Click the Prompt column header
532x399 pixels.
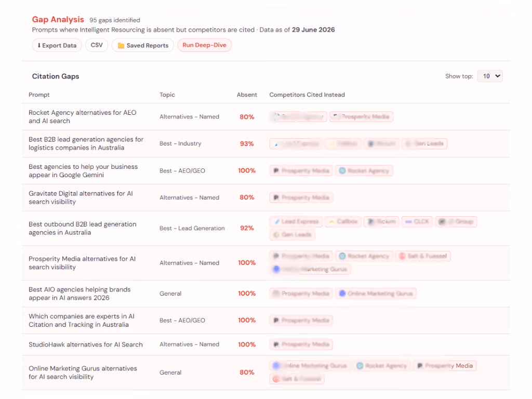click(x=39, y=95)
